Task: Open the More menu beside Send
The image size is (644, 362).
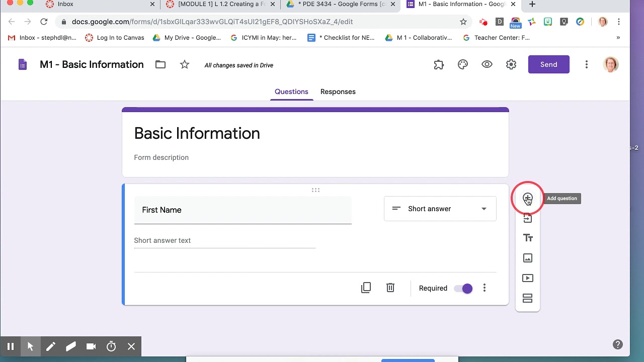Action: click(x=587, y=64)
